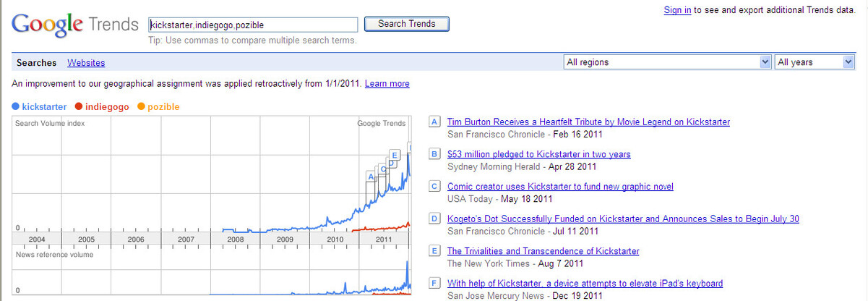Switch to the Searches tab
This screenshot has width=868, height=301.
pos(36,63)
